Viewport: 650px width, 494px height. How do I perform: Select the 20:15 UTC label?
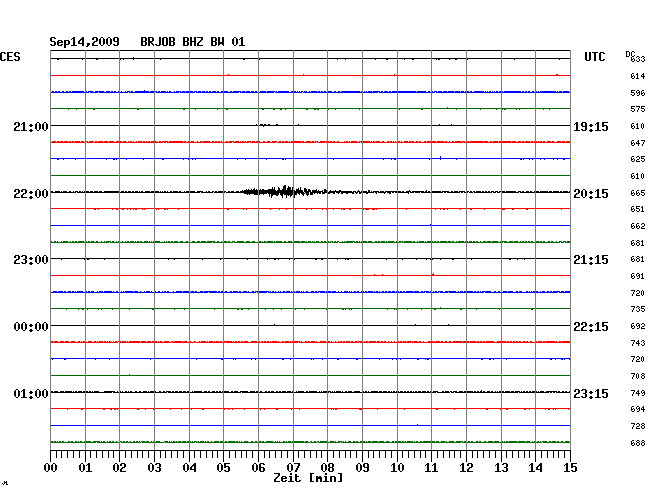click(591, 194)
